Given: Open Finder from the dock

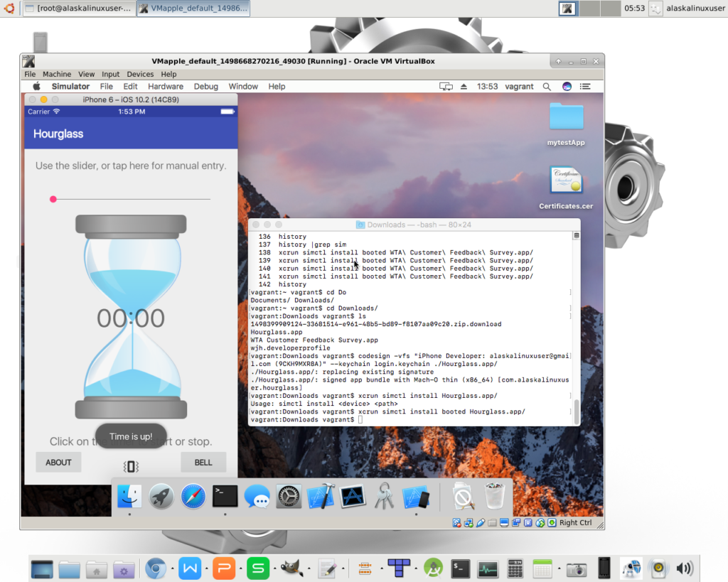Looking at the screenshot, I should click(x=129, y=496).
